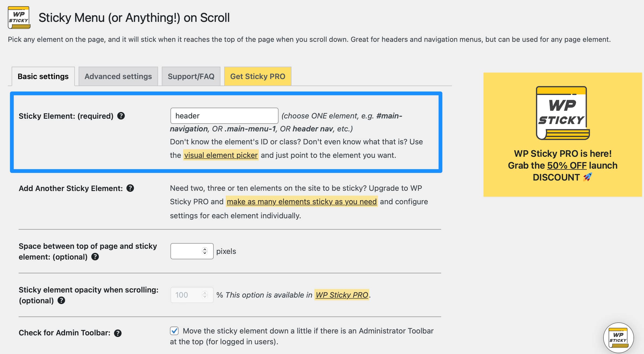This screenshot has height=354, width=644.
Task: Open help for space between top setting
Action: [95, 257]
